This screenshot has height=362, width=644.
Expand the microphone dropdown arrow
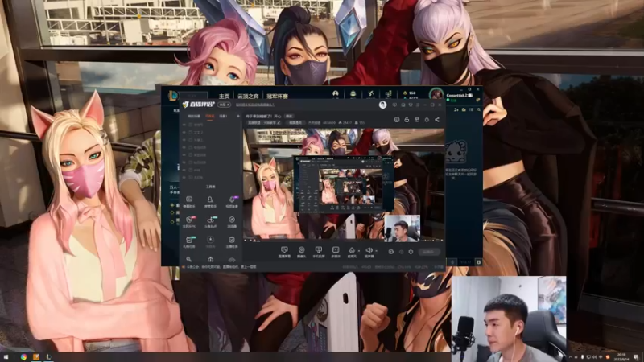pyautogui.click(x=358, y=251)
